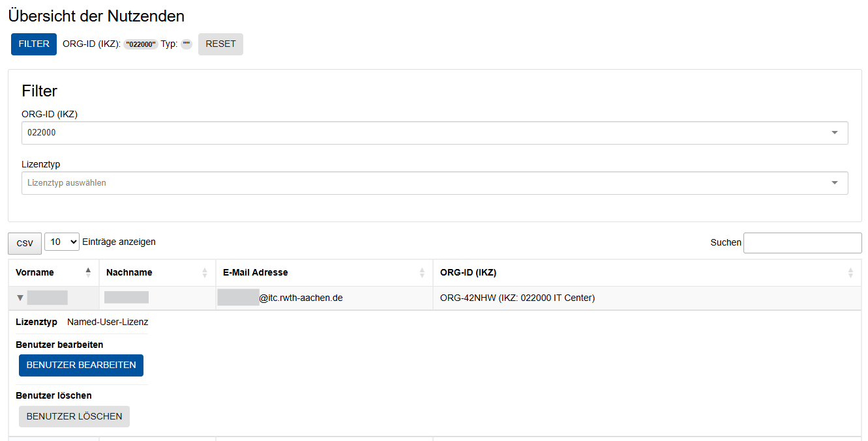Click the empty Typ filter chip
The image size is (868, 441).
[x=187, y=44]
